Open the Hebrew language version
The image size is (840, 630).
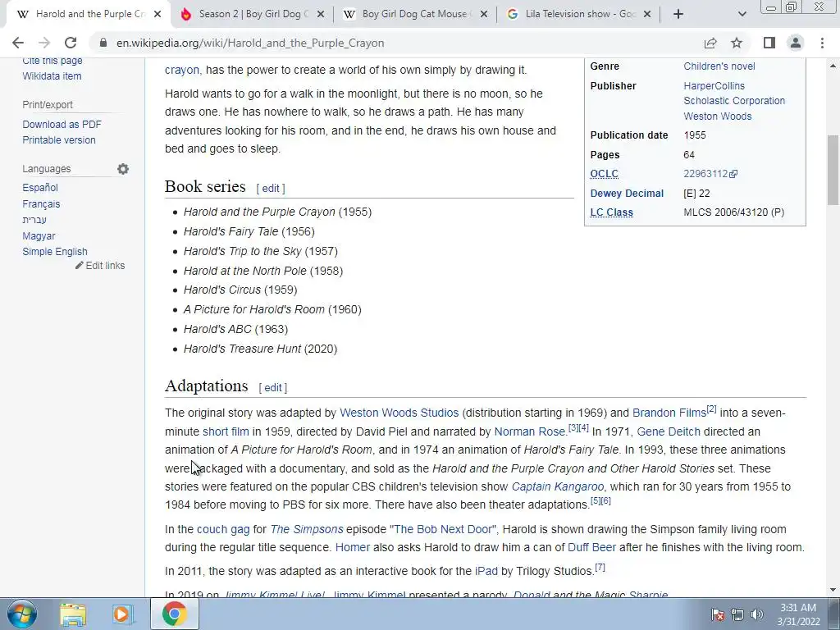[x=34, y=220]
